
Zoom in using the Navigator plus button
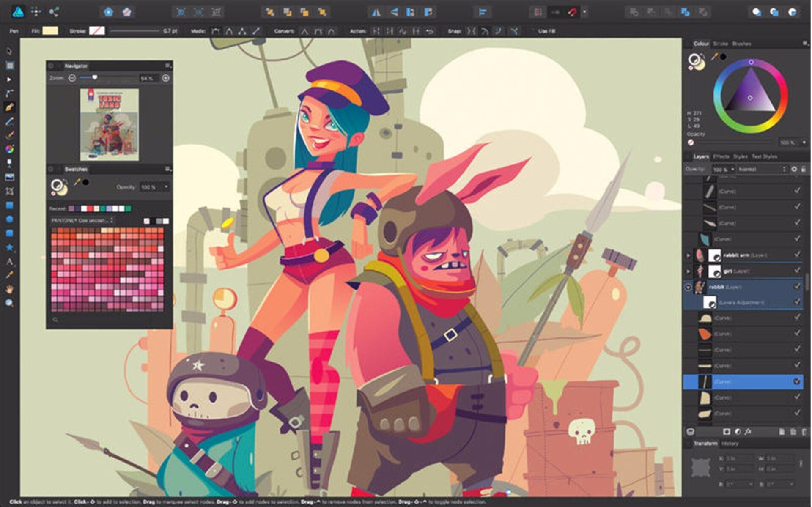tap(166, 78)
